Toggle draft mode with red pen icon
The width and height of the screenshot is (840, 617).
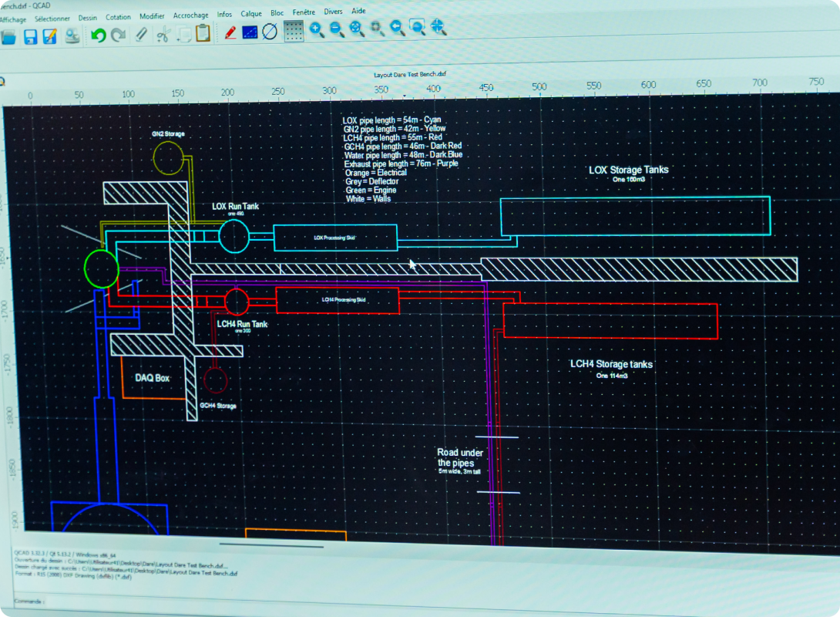[x=230, y=32]
